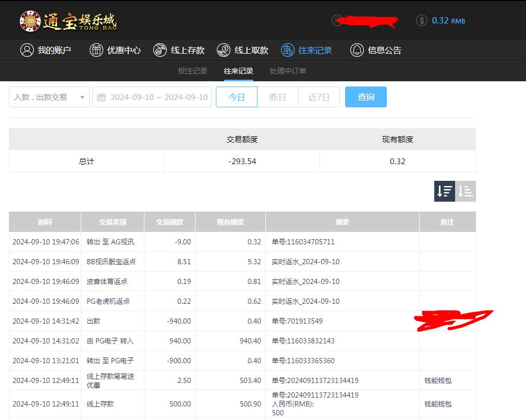Click the 优惠中心 gift icon
The width and height of the screenshot is (526, 420).
pos(96,50)
